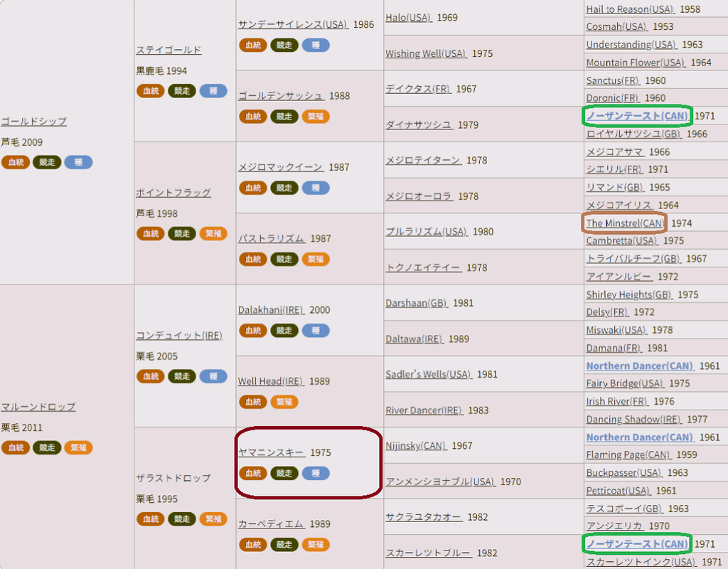Click 血統 badge under メジロマックイーン

click(x=253, y=188)
